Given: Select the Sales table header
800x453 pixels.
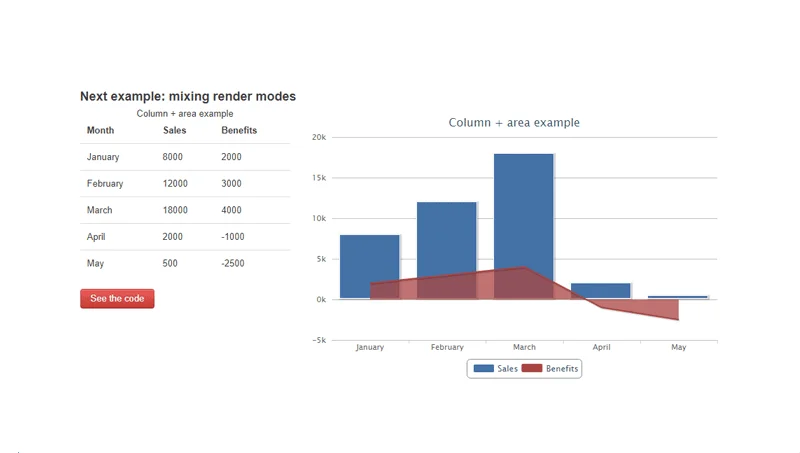Looking at the screenshot, I should (x=174, y=131).
